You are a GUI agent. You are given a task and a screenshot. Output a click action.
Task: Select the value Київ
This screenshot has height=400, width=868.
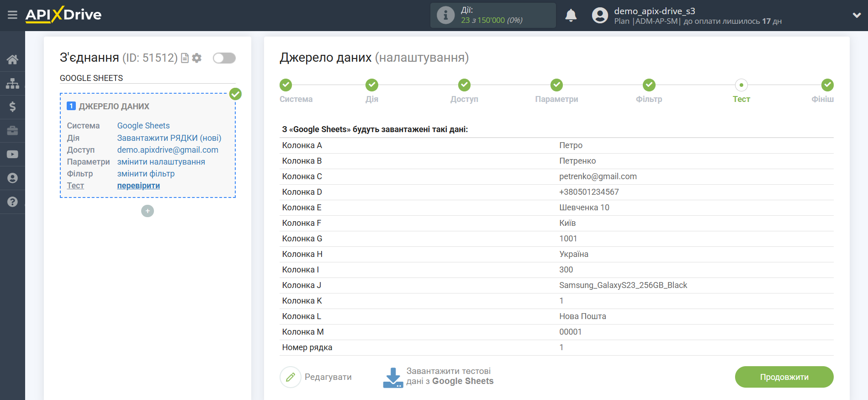click(567, 223)
